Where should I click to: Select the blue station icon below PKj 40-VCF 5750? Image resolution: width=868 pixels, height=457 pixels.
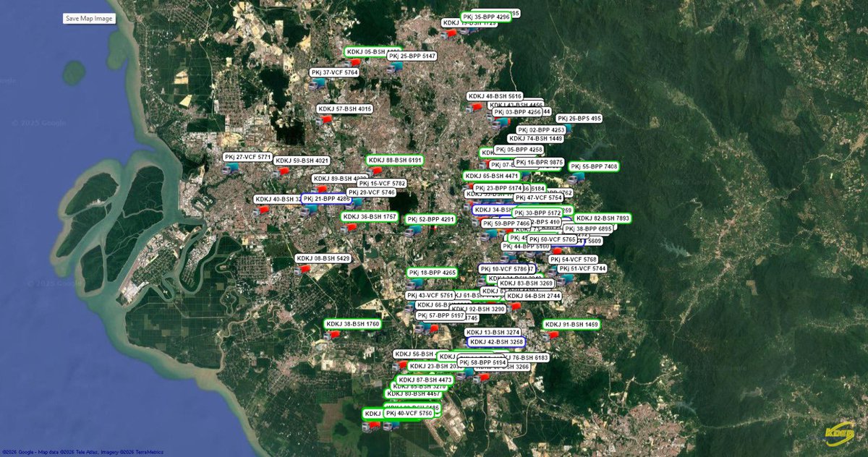[x=392, y=426]
